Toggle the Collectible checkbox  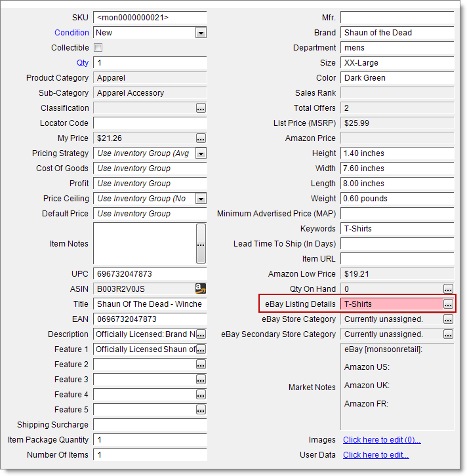tap(98, 48)
